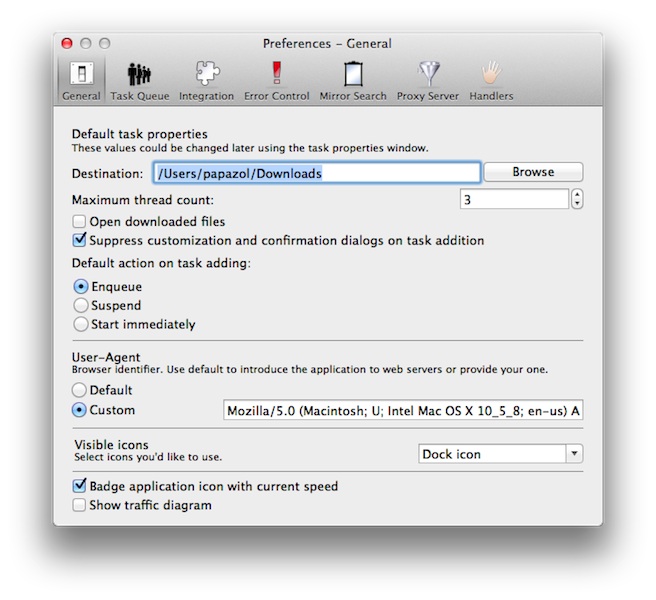Click the custom User-Agent string field
The height and width of the screenshot is (600, 656).
(x=402, y=410)
